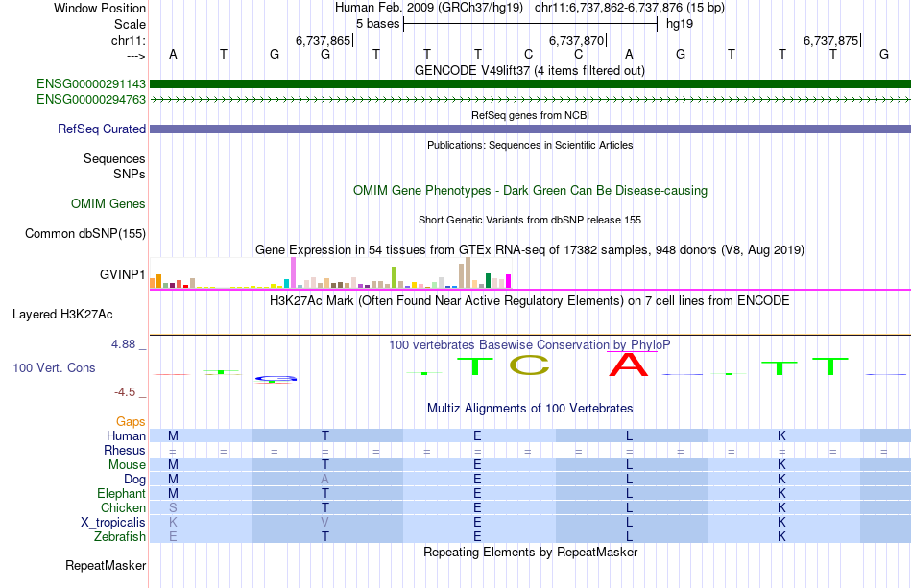Screen dimensions: 912x588
Task: Open the GENCODE V49lift37 track title
Action: click(529, 70)
